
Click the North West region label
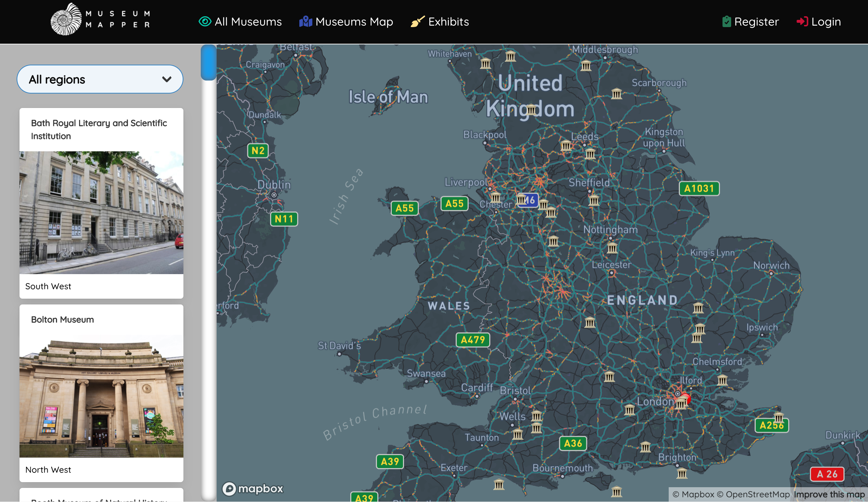coord(48,470)
